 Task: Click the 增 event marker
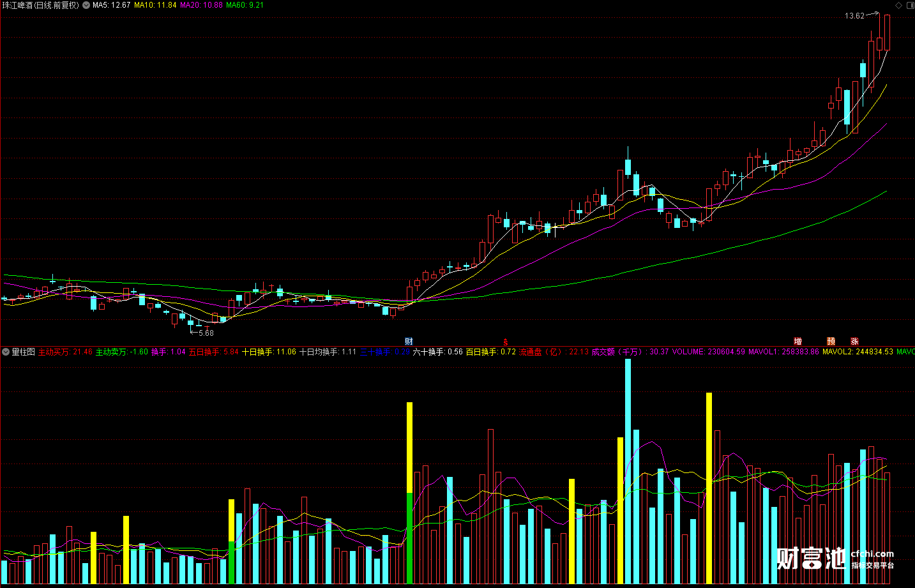click(x=798, y=342)
